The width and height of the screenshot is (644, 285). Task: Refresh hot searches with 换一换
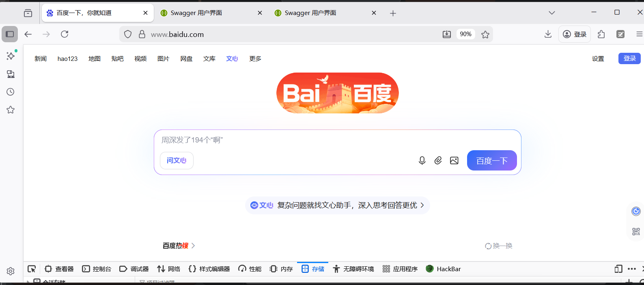pos(499,246)
